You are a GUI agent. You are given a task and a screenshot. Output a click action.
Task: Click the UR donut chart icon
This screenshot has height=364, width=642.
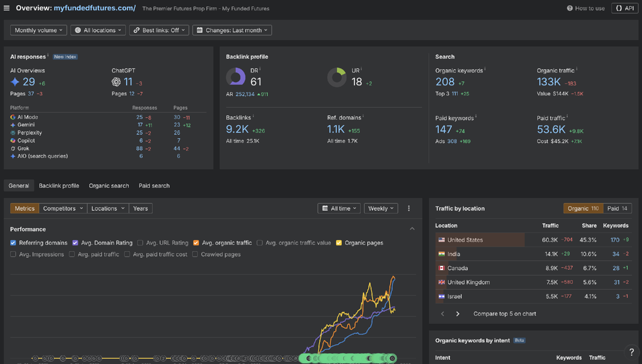click(x=337, y=77)
